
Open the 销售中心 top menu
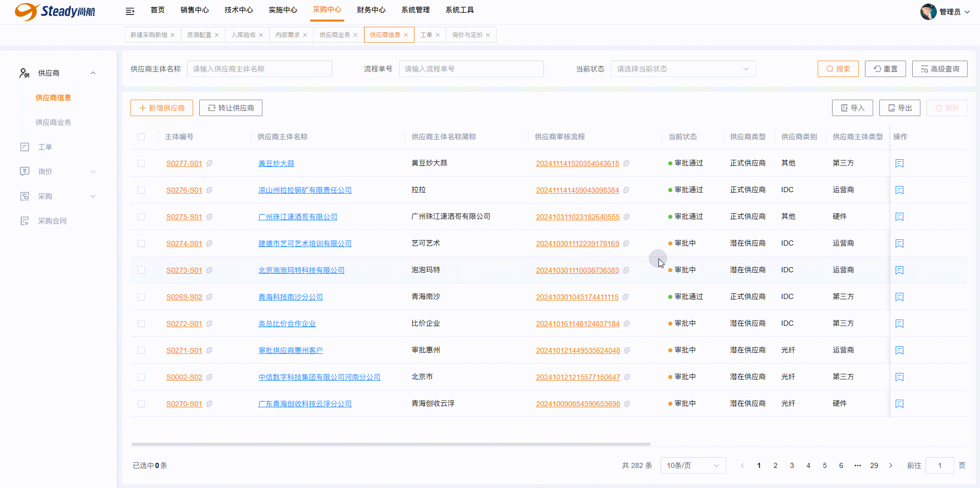[195, 10]
